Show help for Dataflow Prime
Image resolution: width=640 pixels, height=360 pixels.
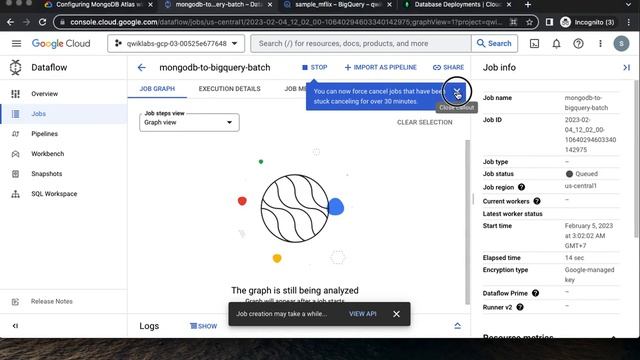click(536, 293)
